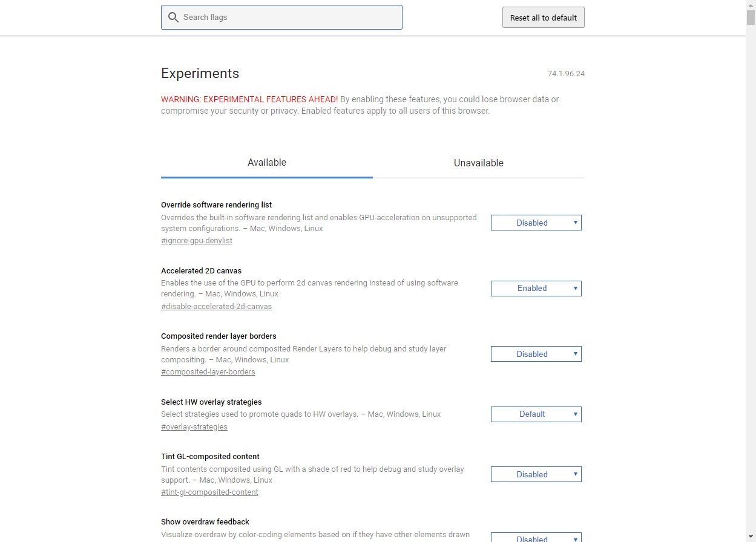Open the #composited-layer-borders anchor link
The width and height of the screenshot is (756, 542).
[208, 372]
